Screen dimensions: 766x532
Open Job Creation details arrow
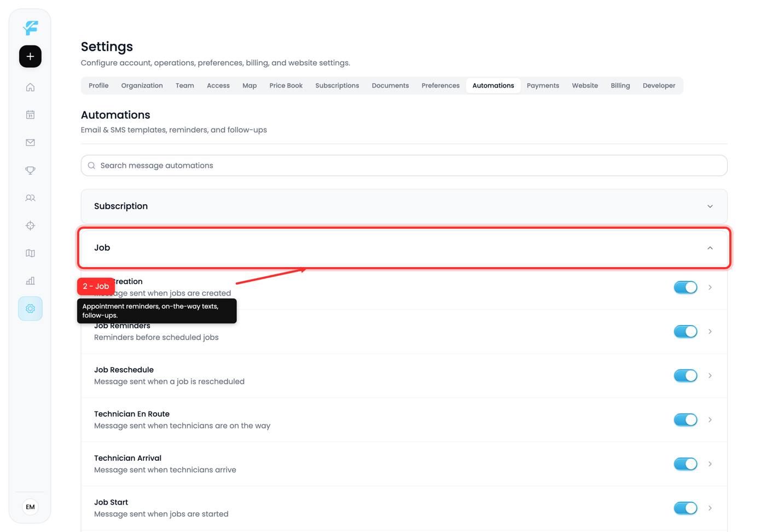tap(710, 287)
